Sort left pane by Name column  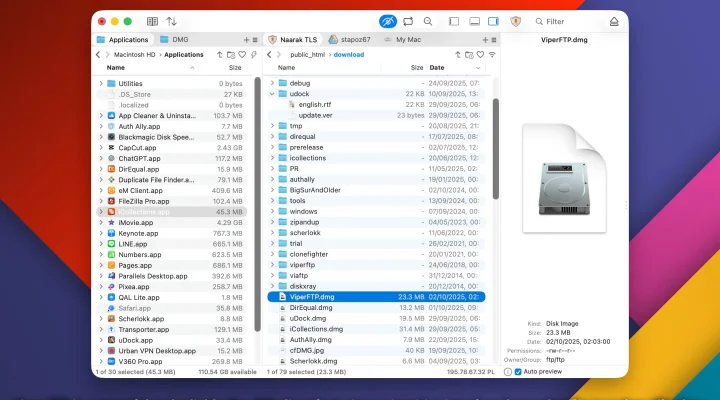pyautogui.click(x=116, y=68)
